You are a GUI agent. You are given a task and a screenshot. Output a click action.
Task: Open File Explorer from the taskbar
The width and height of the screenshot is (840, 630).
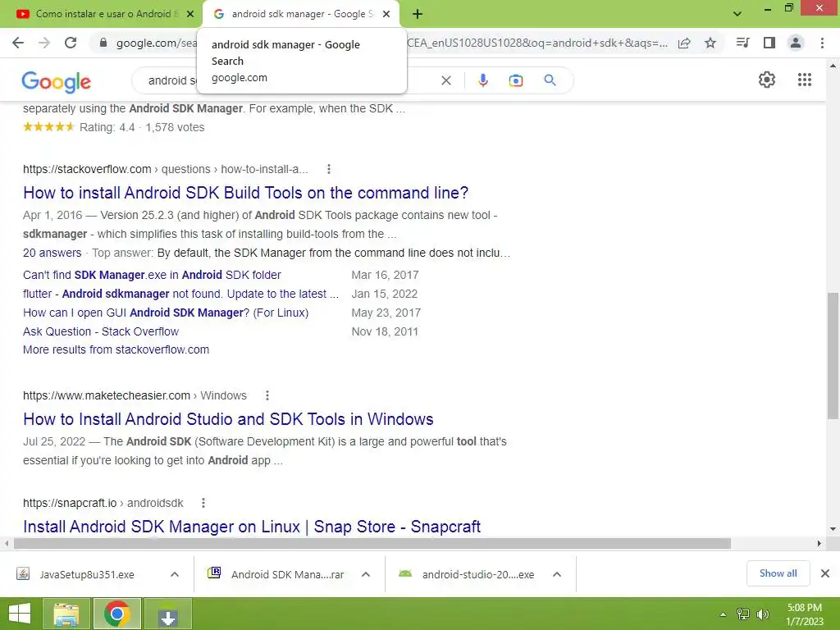(66, 614)
